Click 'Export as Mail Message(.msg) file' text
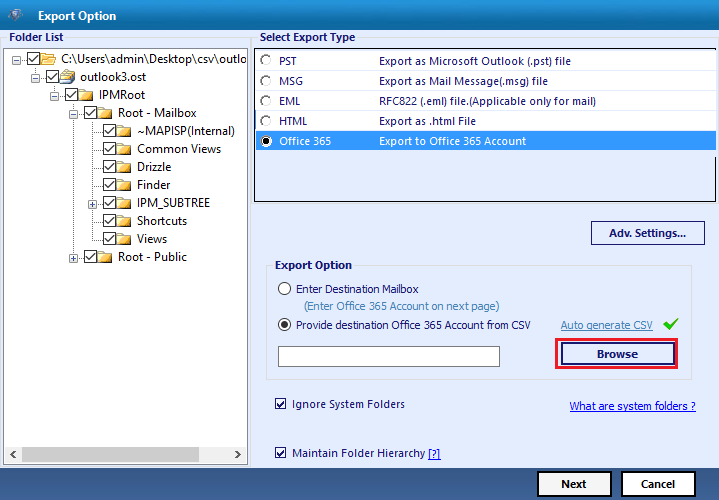This screenshot has height=500, width=719. pyautogui.click(x=463, y=81)
